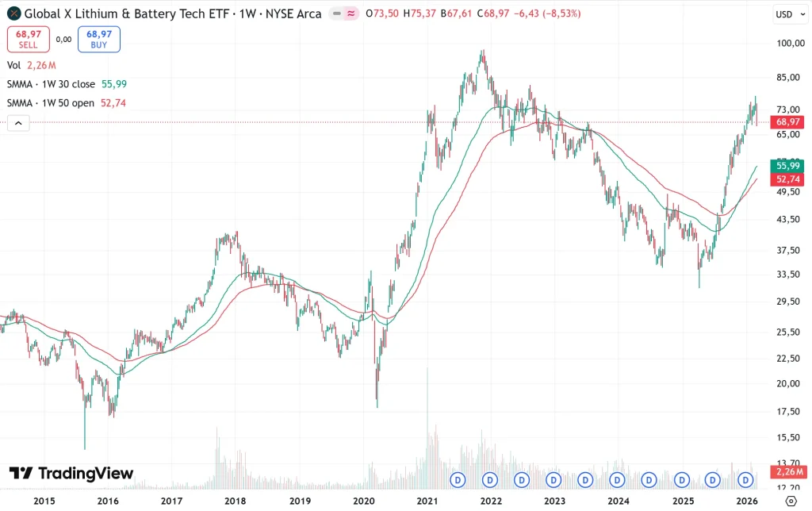Open the dividend marker from mid-2021
The height and width of the screenshot is (511, 812).
click(x=458, y=480)
